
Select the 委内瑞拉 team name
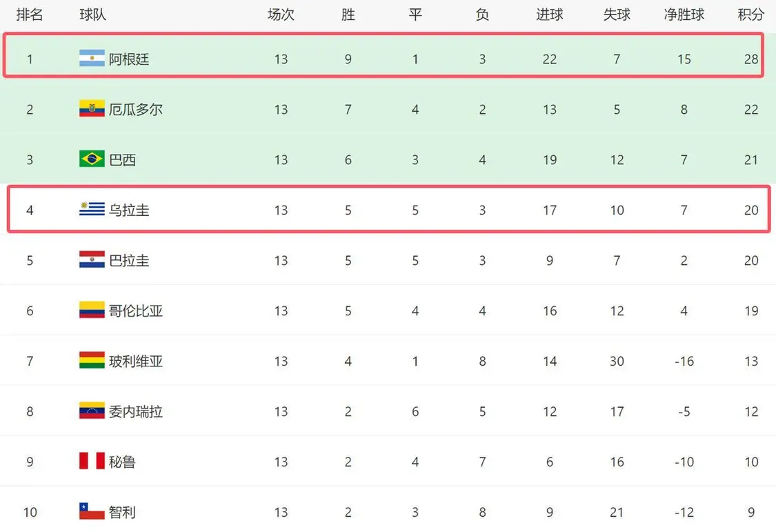pos(136,411)
